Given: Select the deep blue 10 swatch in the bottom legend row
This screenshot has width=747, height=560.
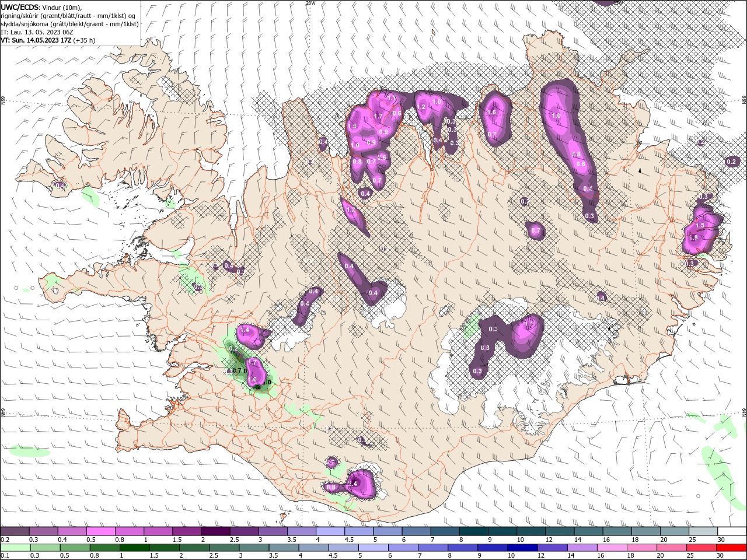Looking at the screenshot, I should (522, 548).
